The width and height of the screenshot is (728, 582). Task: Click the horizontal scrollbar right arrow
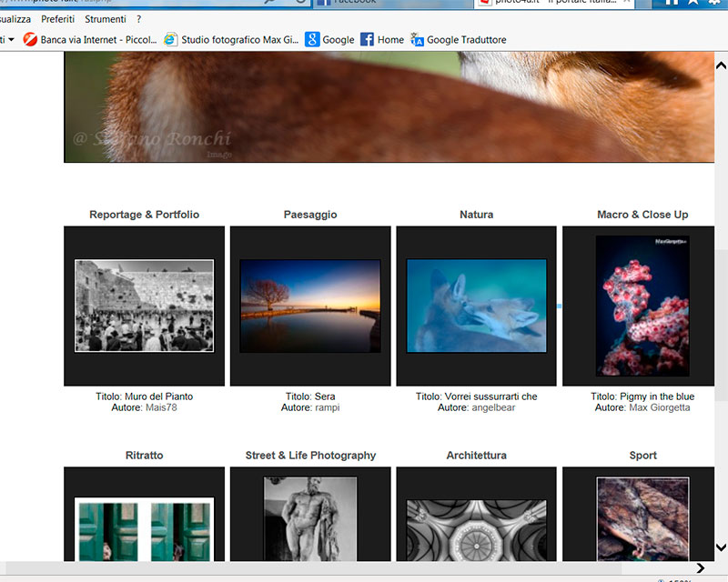(700, 567)
